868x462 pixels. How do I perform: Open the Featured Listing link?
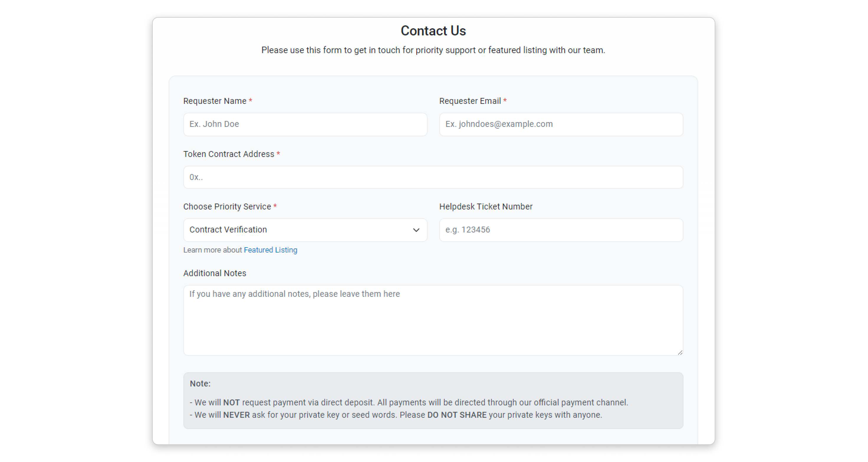[x=270, y=250]
